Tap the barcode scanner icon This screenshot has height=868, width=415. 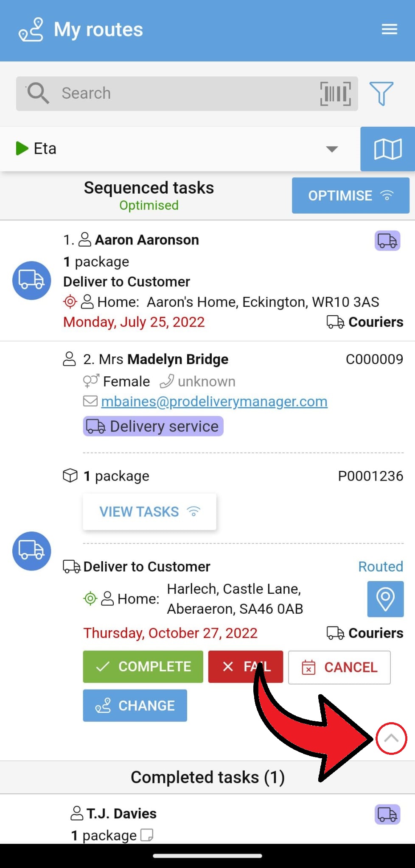[x=335, y=94]
